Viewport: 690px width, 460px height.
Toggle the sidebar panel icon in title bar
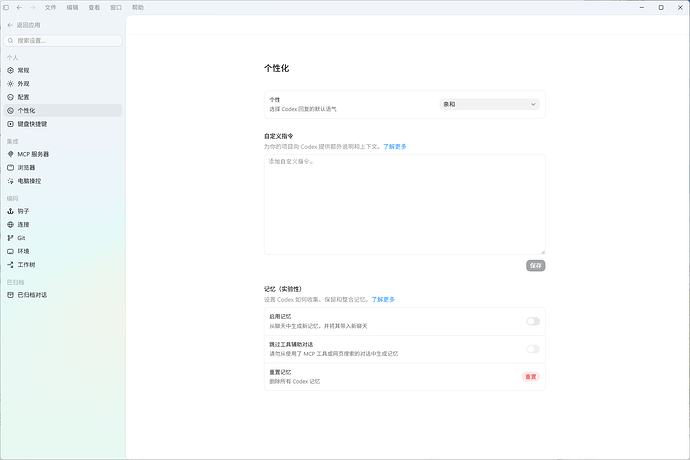[x=6, y=7]
